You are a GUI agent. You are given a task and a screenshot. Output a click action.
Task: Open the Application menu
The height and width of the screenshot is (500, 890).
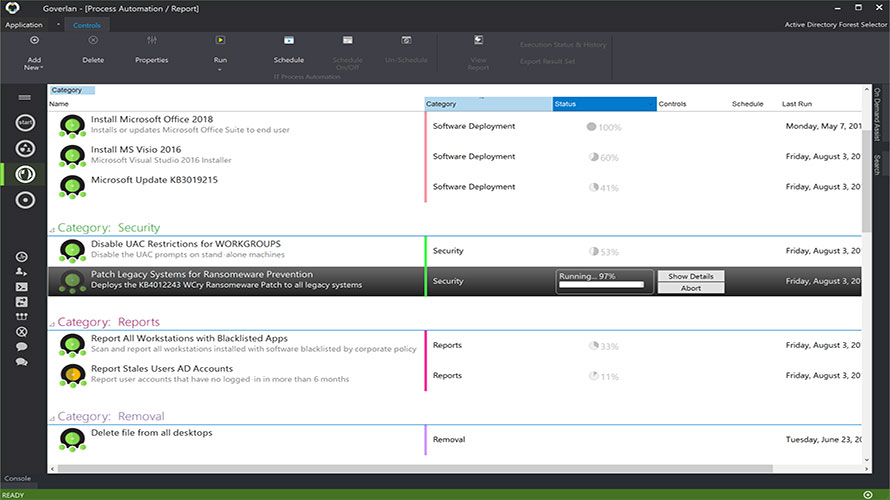click(24, 25)
